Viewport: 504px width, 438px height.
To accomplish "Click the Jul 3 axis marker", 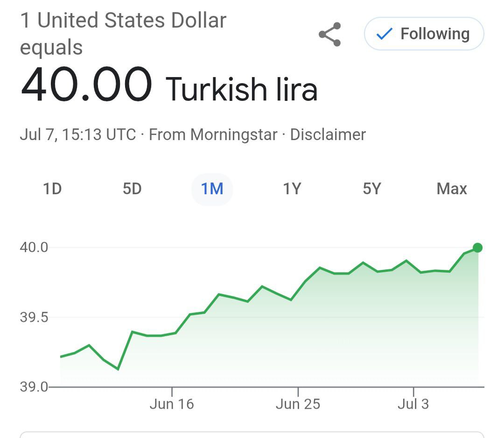I will click(x=413, y=404).
